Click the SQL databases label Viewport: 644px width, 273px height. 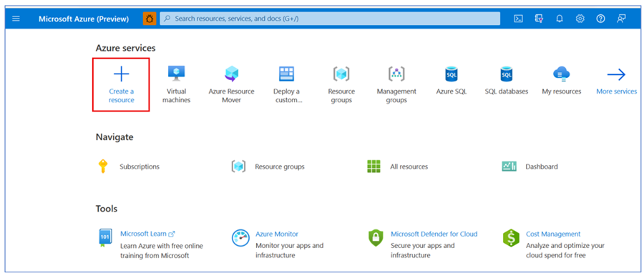[x=507, y=91]
